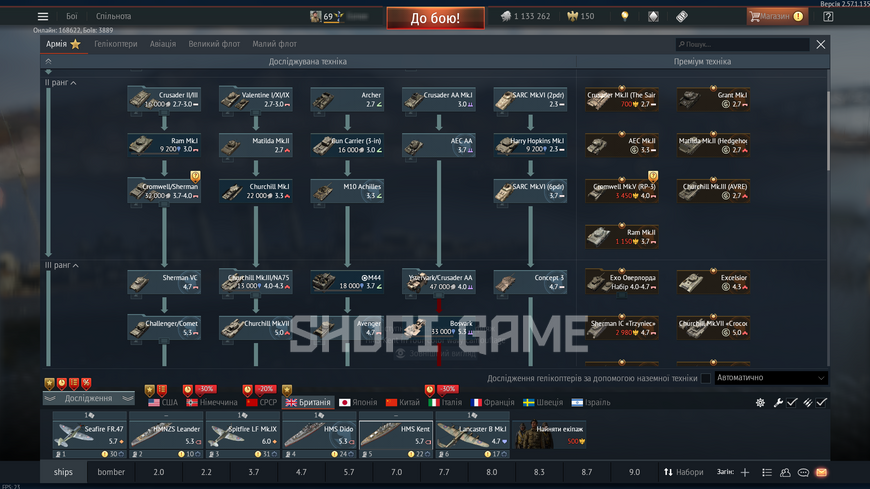Collapse all ranks with top double chevron

tap(48, 62)
